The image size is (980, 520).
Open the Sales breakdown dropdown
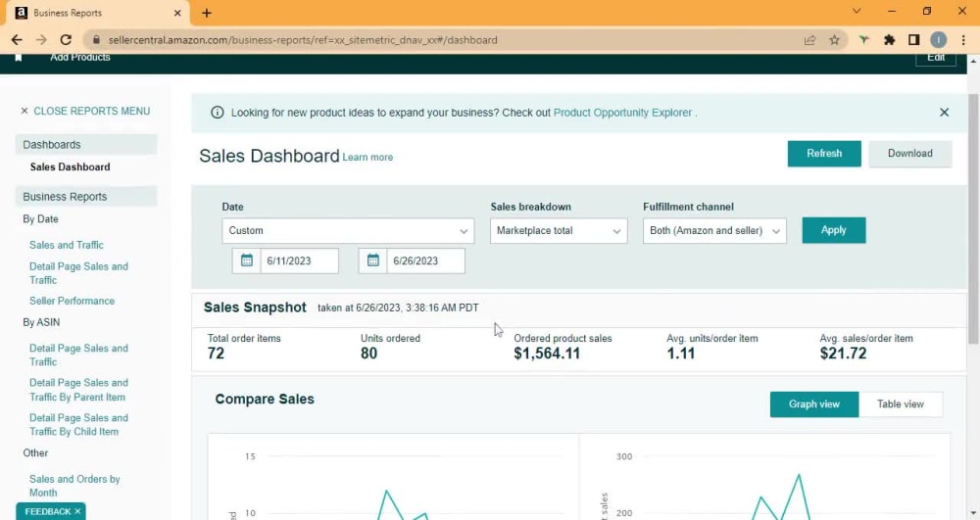pyautogui.click(x=559, y=230)
